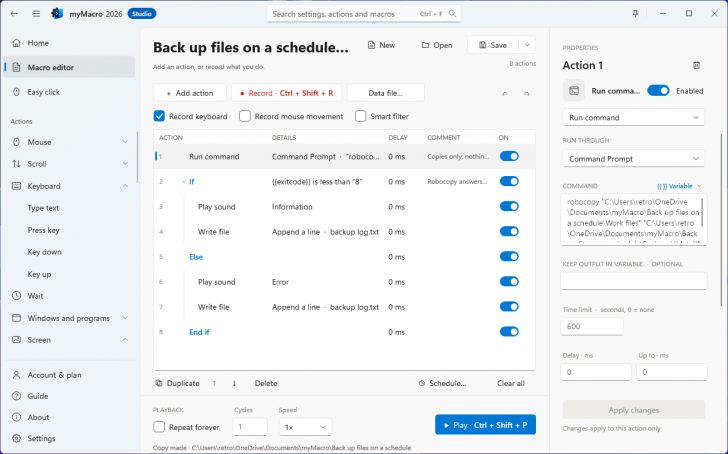Click the Cycles input field
728x454 pixels.
[x=250, y=427]
